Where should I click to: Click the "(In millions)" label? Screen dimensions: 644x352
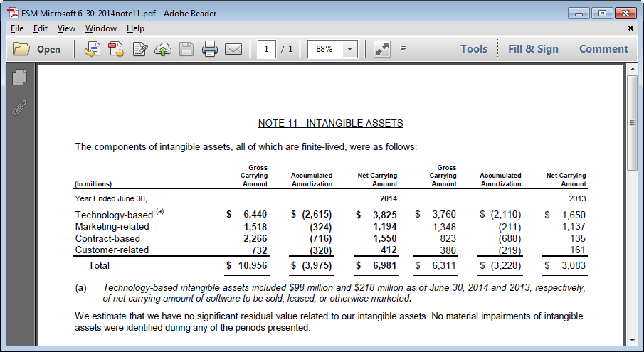[93, 183]
